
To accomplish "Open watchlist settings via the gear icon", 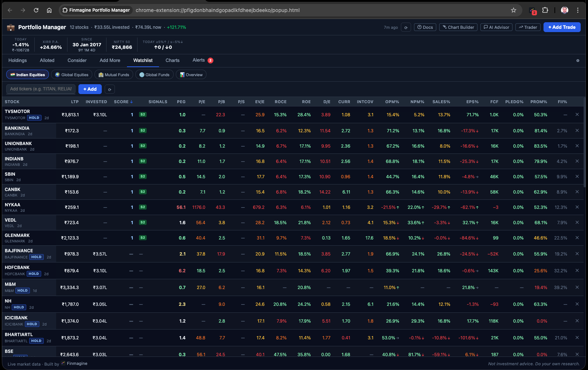I will click(x=577, y=61).
